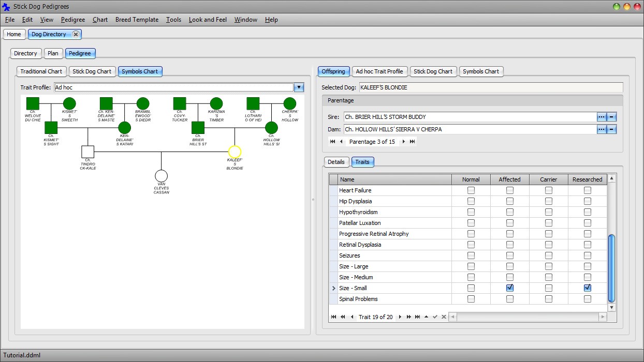Screen dimensions: 644x362
Task: Switch to the Ad hoc Trait Profile tab
Action: pos(379,71)
